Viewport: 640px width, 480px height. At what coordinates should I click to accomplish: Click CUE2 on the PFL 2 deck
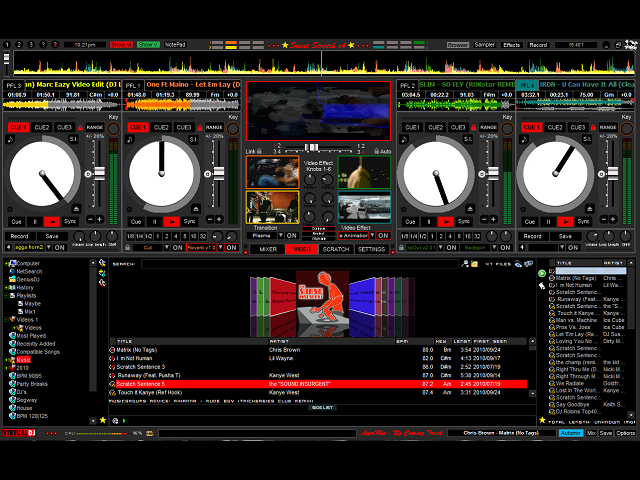pyautogui.click(x=435, y=127)
